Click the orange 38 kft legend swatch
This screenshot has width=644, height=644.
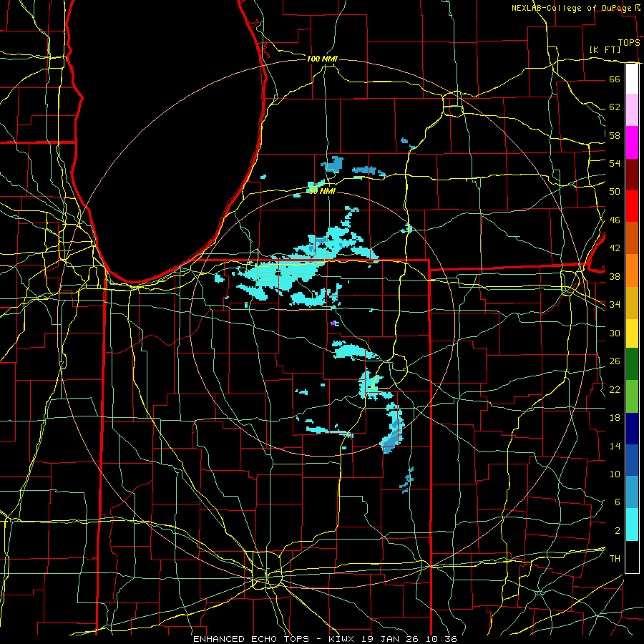[x=632, y=270]
